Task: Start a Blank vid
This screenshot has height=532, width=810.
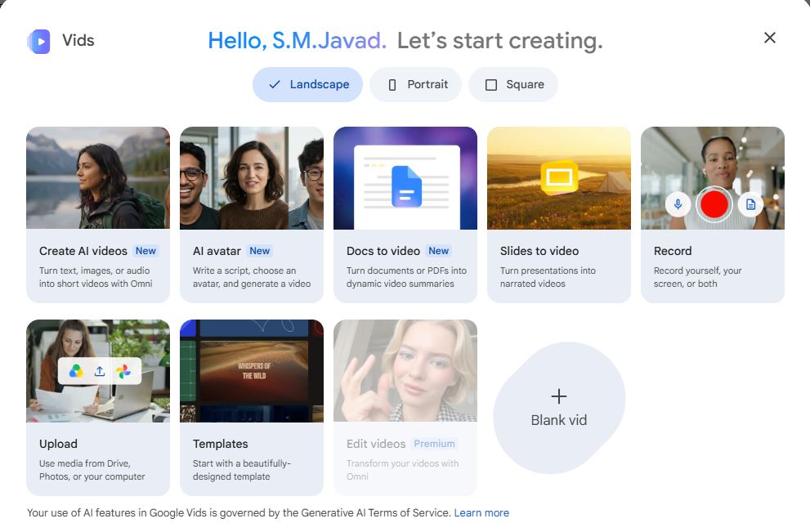Action: pos(559,408)
